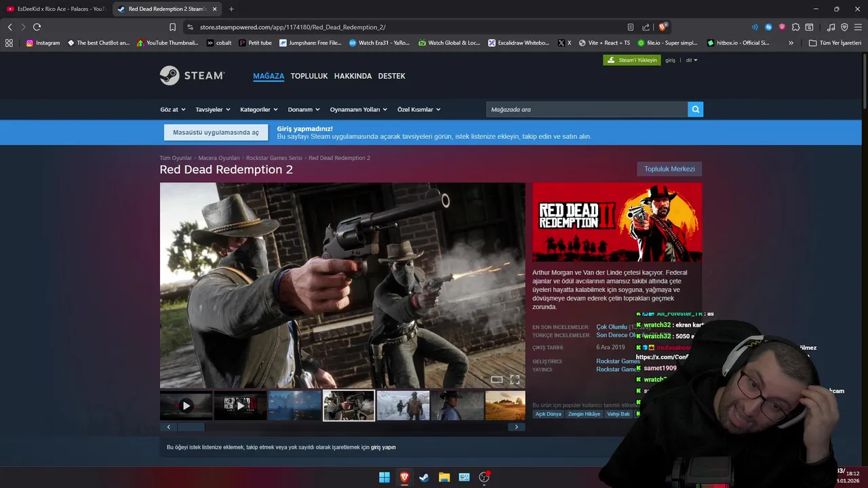Click the Mağazada ara search field
Screen dimensions: 868x488
click(x=587, y=109)
